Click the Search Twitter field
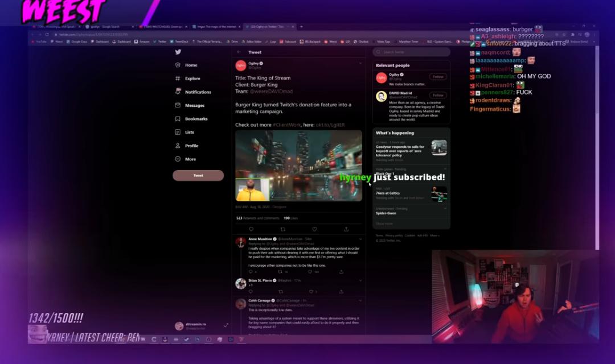 point(411,52)
